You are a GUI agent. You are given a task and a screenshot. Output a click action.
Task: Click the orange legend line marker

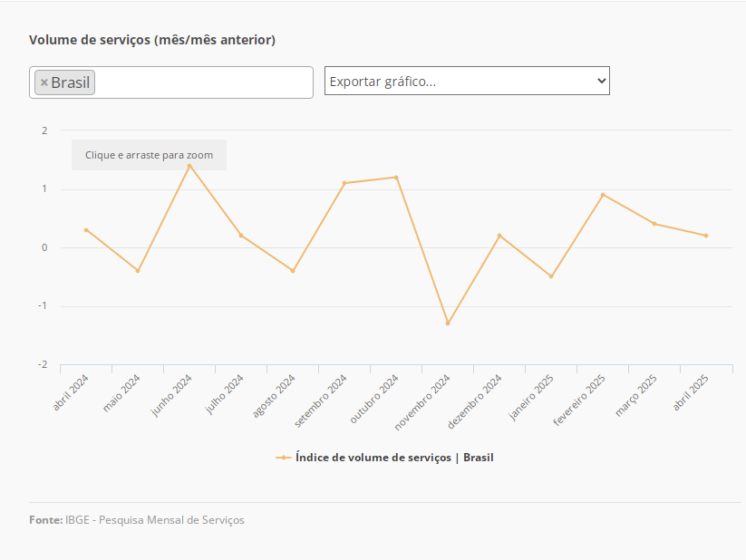pyautogui.click(x=284, y=458)
